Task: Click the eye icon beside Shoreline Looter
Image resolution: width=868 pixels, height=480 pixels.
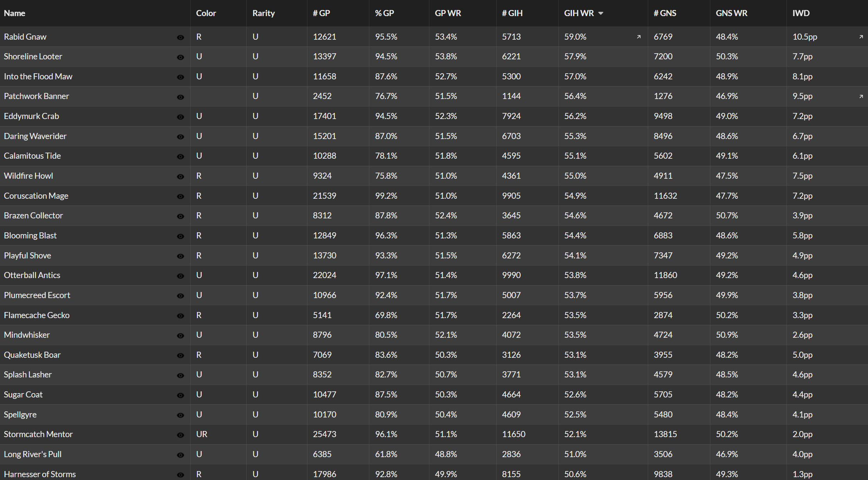Action: 181,57
